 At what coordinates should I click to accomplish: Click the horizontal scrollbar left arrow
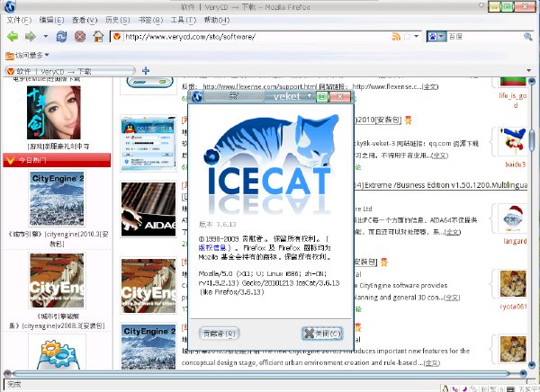[x=7, y=373]
